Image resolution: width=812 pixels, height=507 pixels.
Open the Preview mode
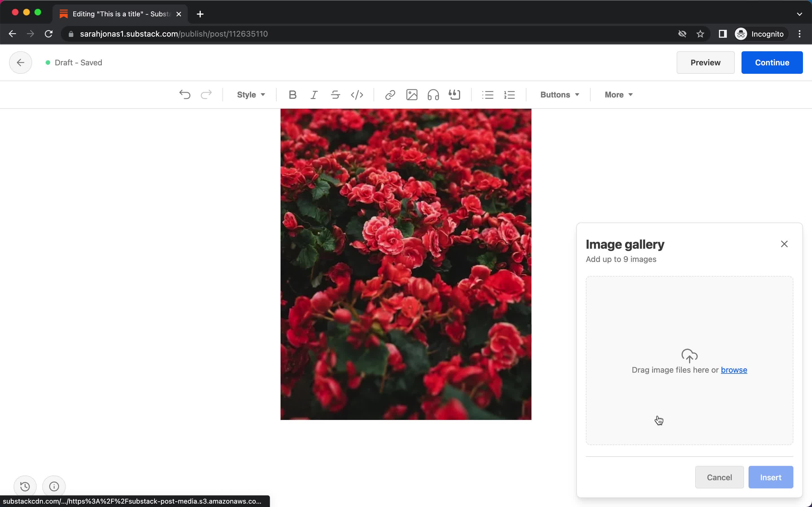tap(706, 63)
